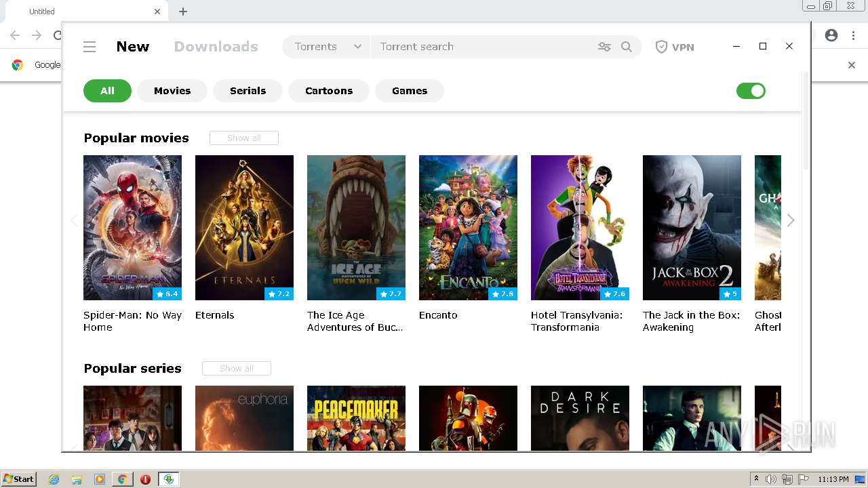Click Spider-Man: No Way Home title

tap(132, 321)
